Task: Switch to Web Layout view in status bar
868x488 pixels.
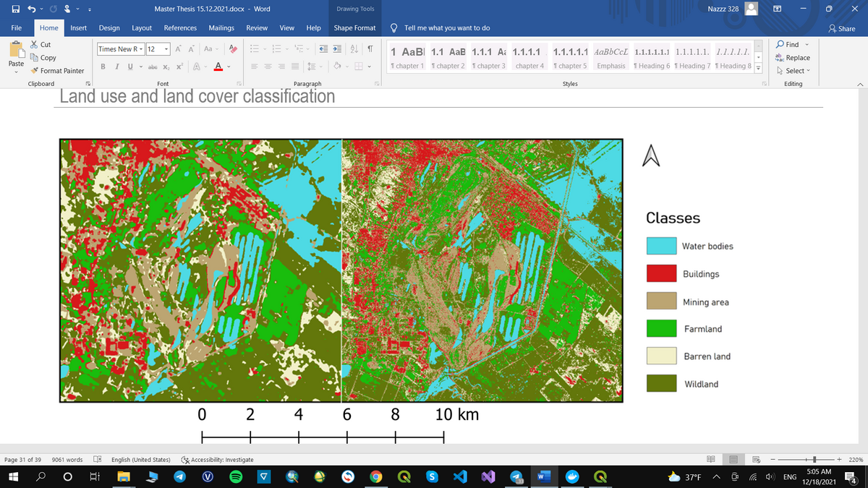Action: pos(755,460)
